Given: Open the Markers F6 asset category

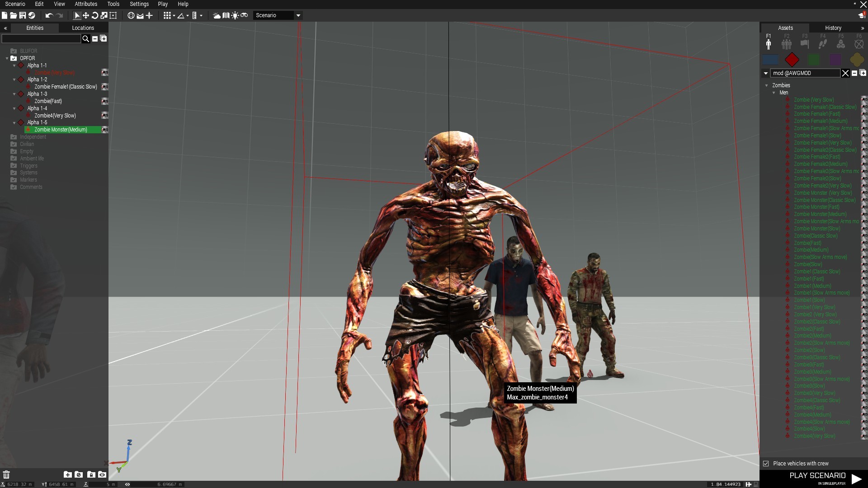Looking at the screenshot, I should coord(859,42).
